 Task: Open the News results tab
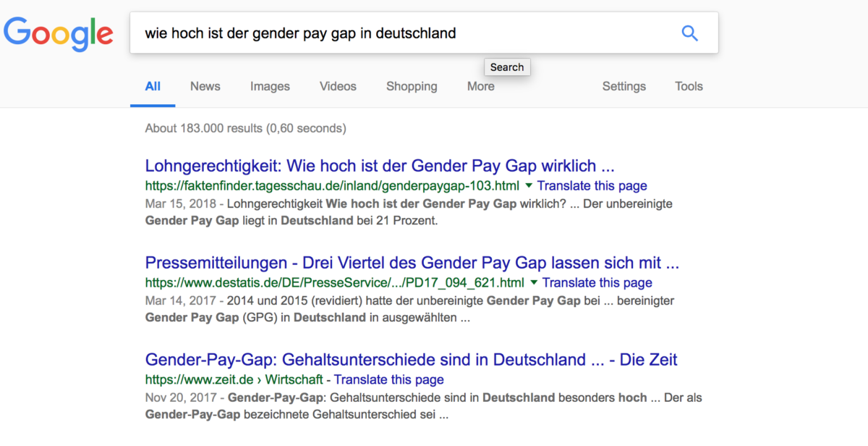[x=205, y=86]
